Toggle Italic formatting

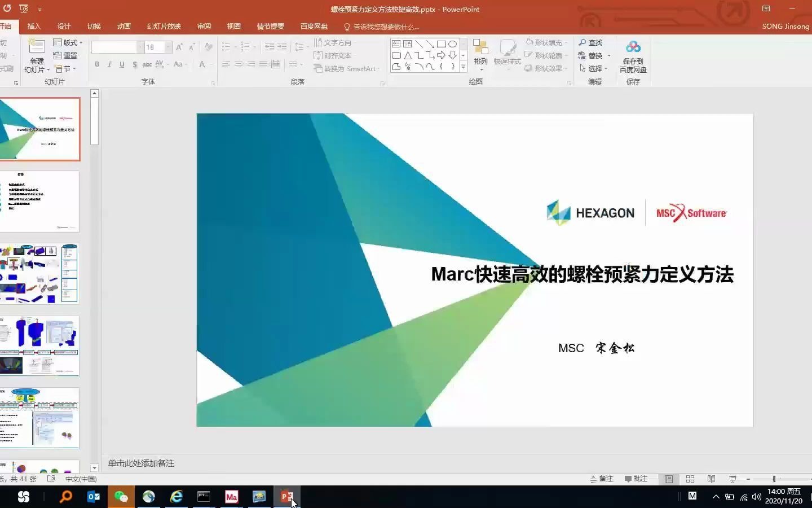click(x=109, y=64)
